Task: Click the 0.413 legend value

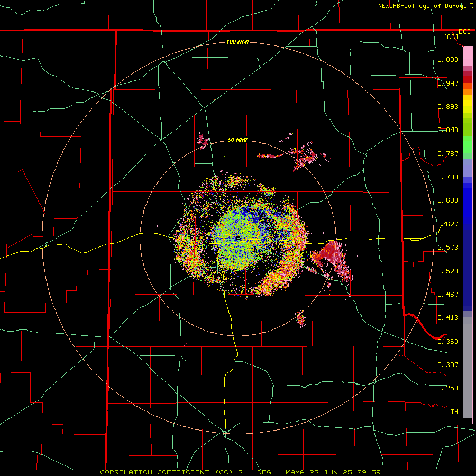Action: [448, 318]
